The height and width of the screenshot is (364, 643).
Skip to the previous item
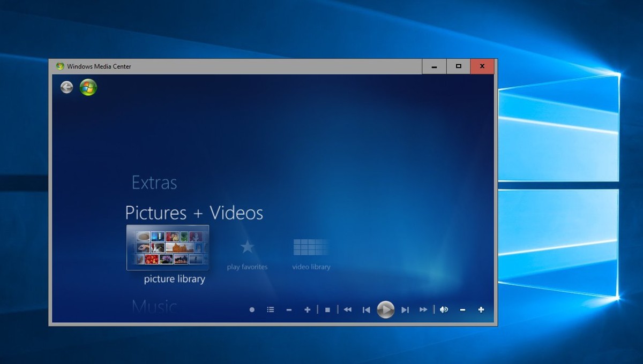pos(366,309)
